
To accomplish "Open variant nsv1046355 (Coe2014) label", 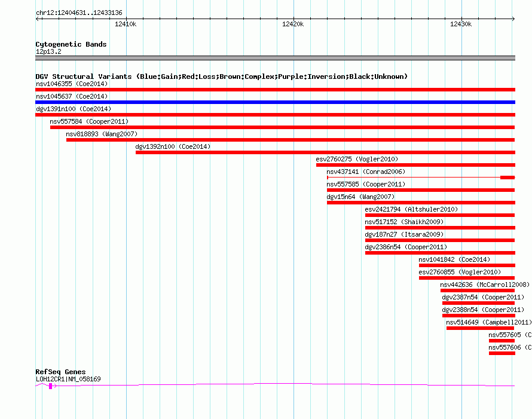I will [72, 84].
